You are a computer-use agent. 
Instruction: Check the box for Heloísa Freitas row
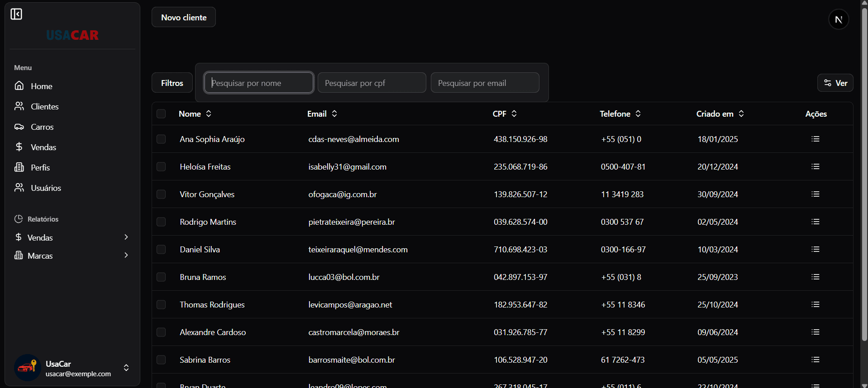coord(161,167)
